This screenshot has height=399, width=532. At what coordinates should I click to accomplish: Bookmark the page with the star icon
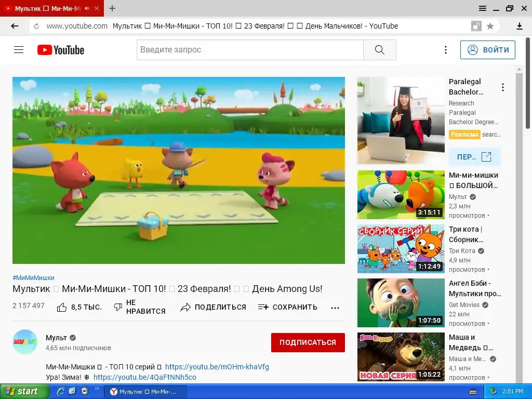pos(490,26)
